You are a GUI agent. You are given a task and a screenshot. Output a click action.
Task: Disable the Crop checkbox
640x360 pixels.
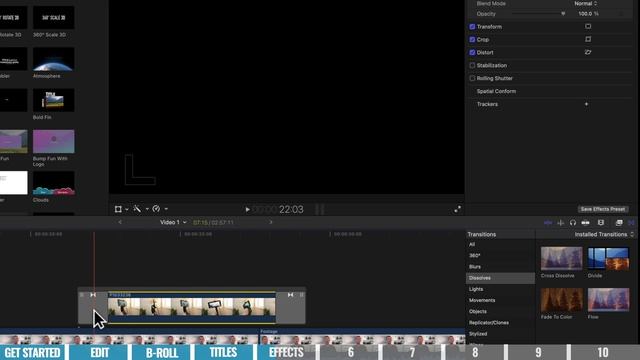point(472,40)
